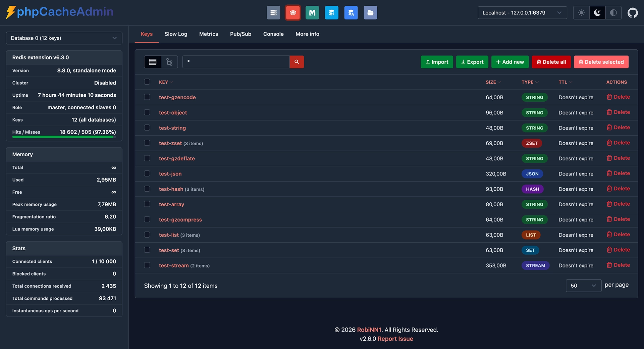Image resolution: width=644 pixels, height=349 pixels.
Task: Open the OPcache dashboard icon
Action: point(332,13)
